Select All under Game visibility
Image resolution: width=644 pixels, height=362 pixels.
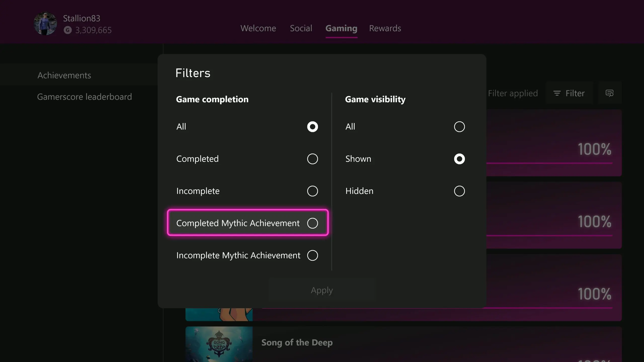click(x=405, y=126)
